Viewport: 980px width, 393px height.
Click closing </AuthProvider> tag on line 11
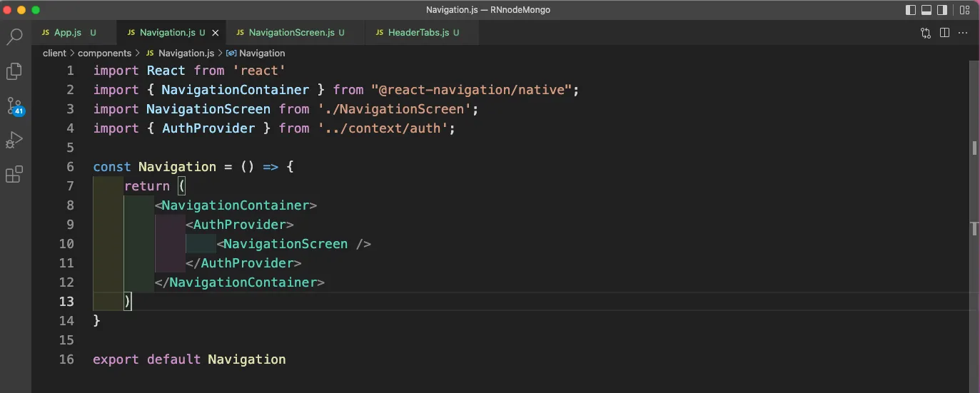(243, 263)
